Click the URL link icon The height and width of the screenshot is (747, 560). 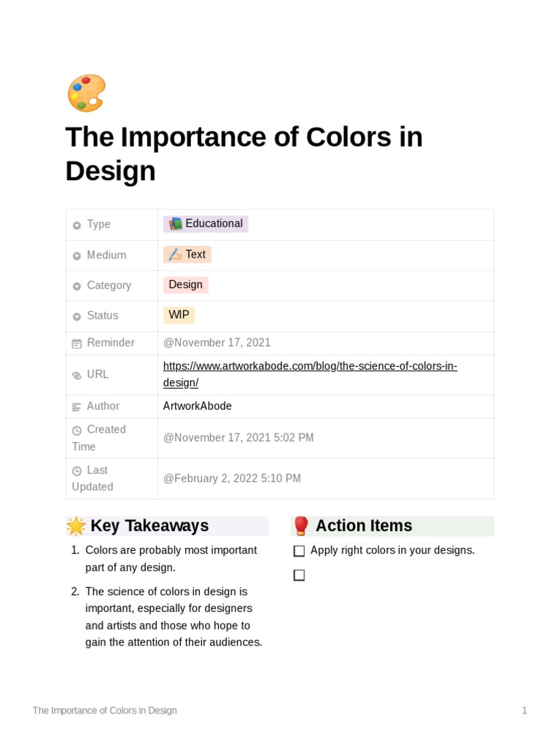[77, 375]
